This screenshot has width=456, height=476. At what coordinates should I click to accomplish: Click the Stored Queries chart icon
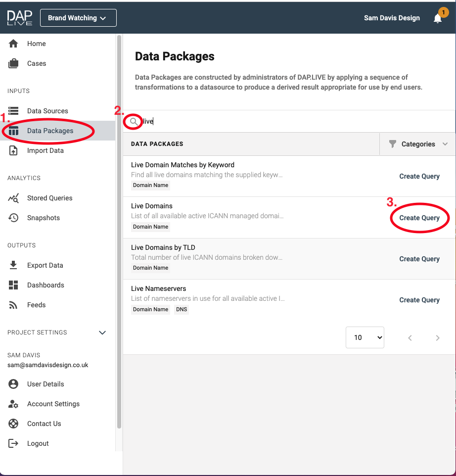click(13, 198)
